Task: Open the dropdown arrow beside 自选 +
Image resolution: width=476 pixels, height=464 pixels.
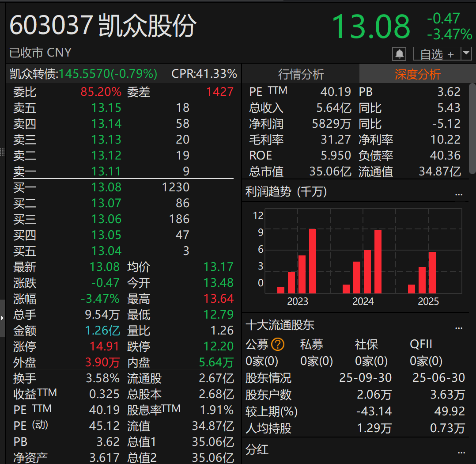Action: point(467,53)
